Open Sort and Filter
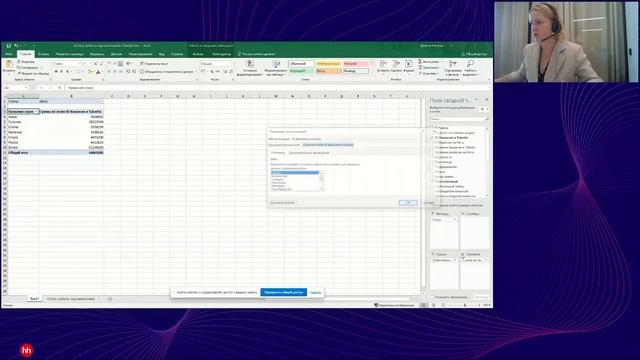 453,68
